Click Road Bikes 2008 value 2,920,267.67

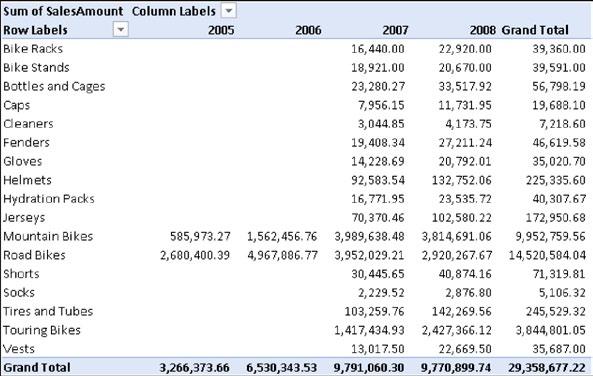[x=457, y=255]
